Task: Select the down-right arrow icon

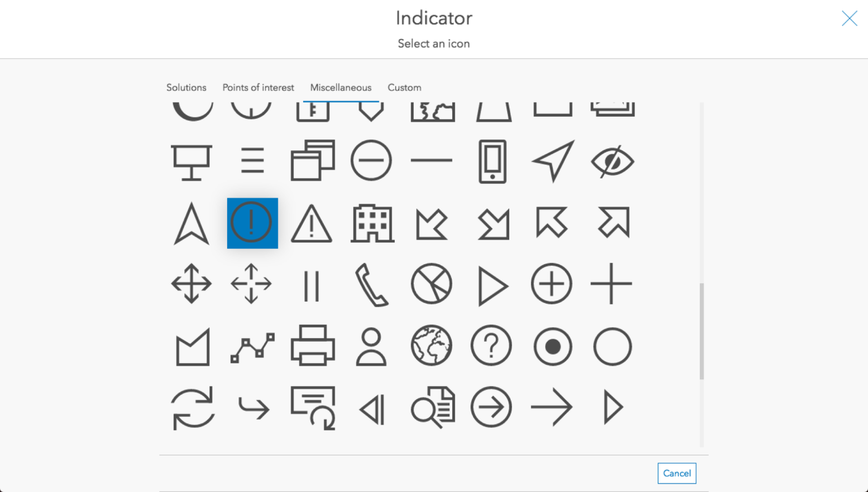Action: click(x=493, y=224)
